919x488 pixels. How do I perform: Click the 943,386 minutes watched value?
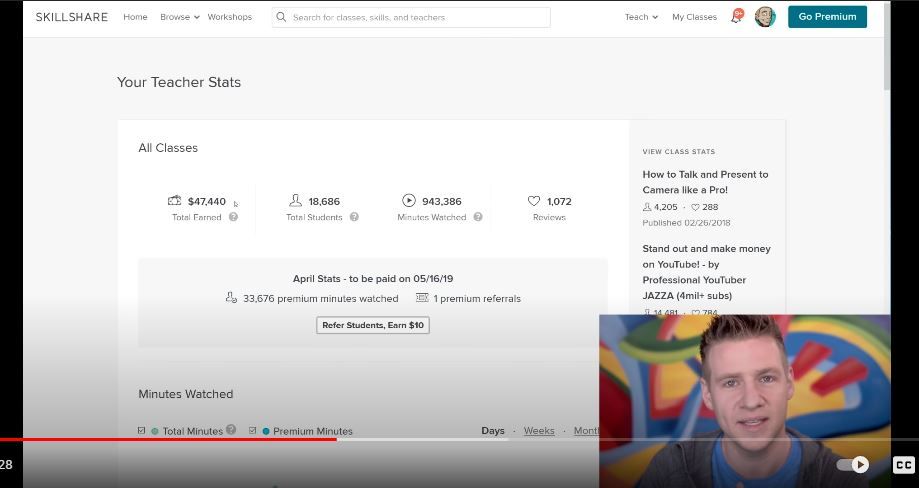442,202
